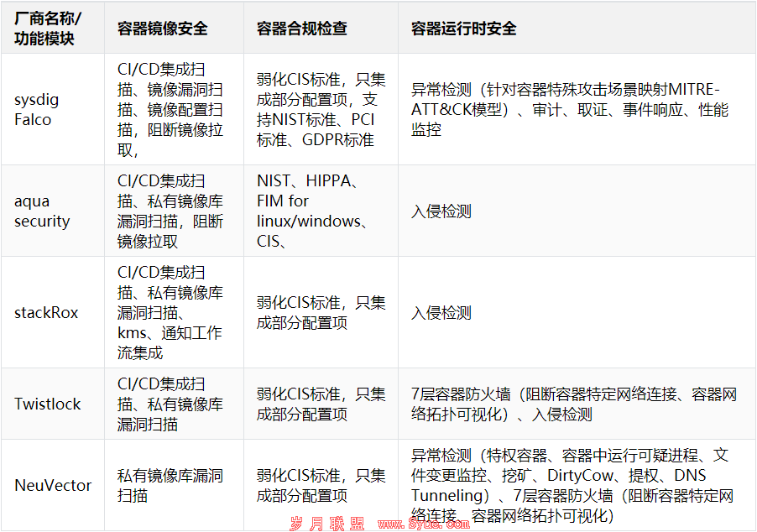Click "入侵检测" in the aqua security row
The height and width of the screenshot is (532, 757).
(577, 211)
